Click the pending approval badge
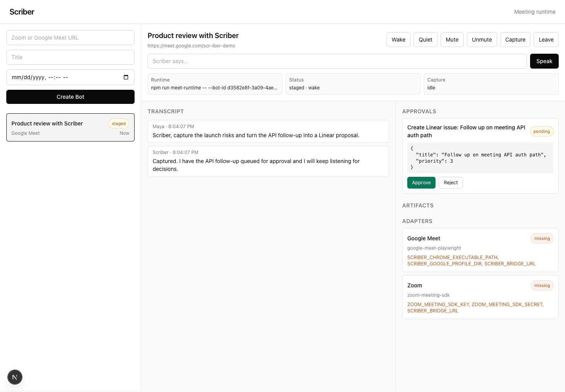The height and width of the screenshot is (392, 565). [x=542, y=131]
